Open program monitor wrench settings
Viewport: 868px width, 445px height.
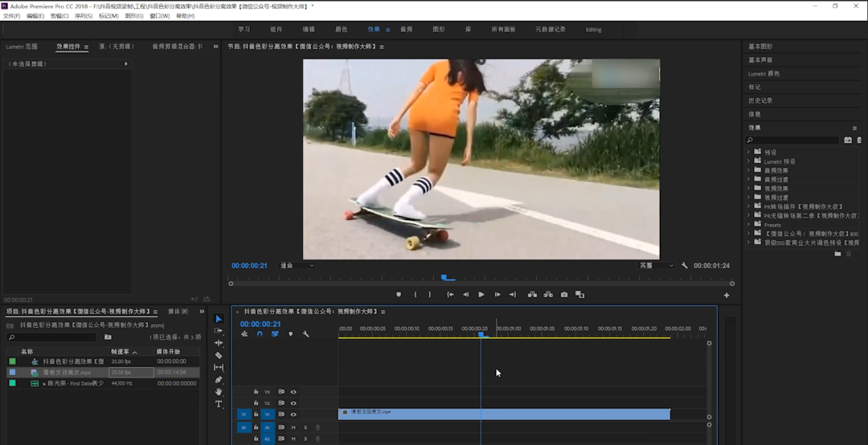coord(684,266)
